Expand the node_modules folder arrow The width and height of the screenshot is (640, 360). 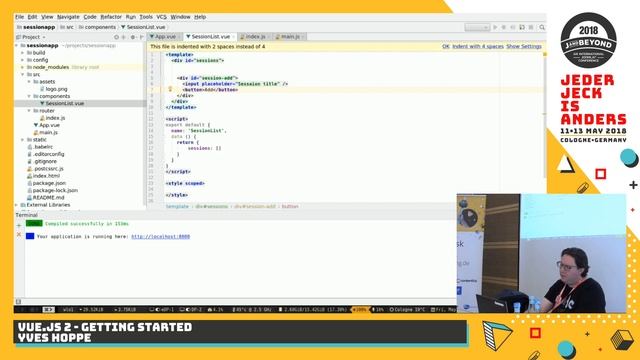[23, 67]
